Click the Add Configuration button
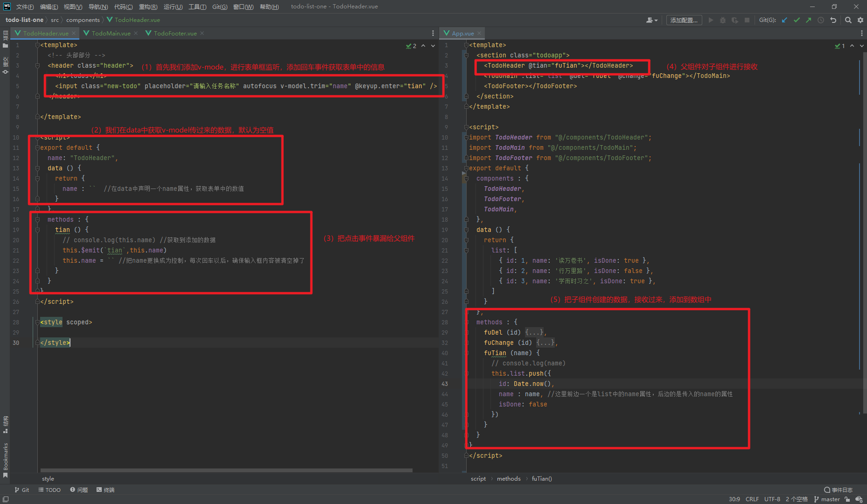867x504 pixels. click(x=684, y=20)
